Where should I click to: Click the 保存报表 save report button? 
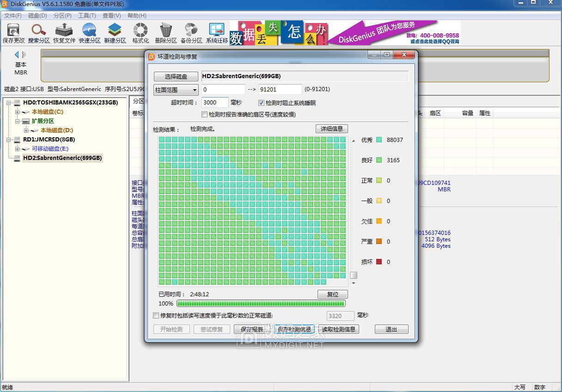[x=252, y=329]
